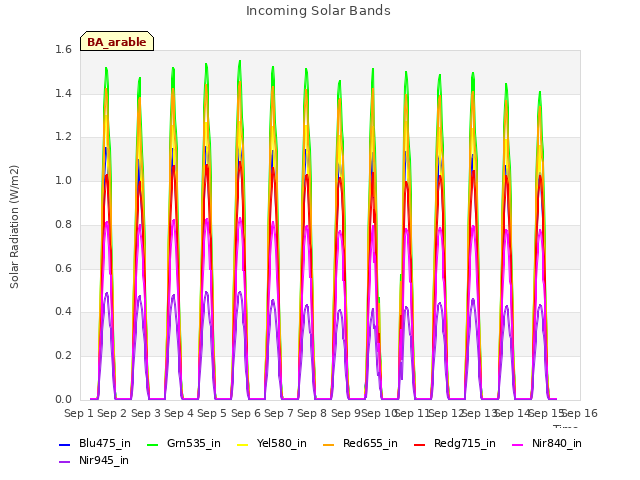Click the 0.4 y-axis tick label
Screen dimensions: 640x480
tap(63, 312)
